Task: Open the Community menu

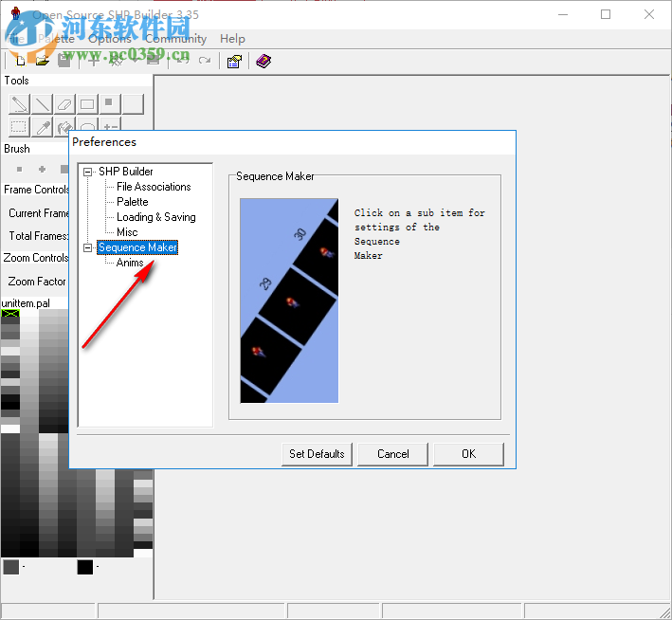Action: click(175, 39)
